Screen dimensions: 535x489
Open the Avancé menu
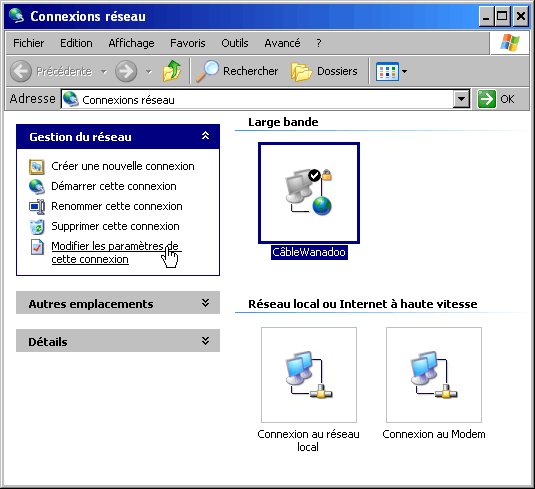(282, 43)
